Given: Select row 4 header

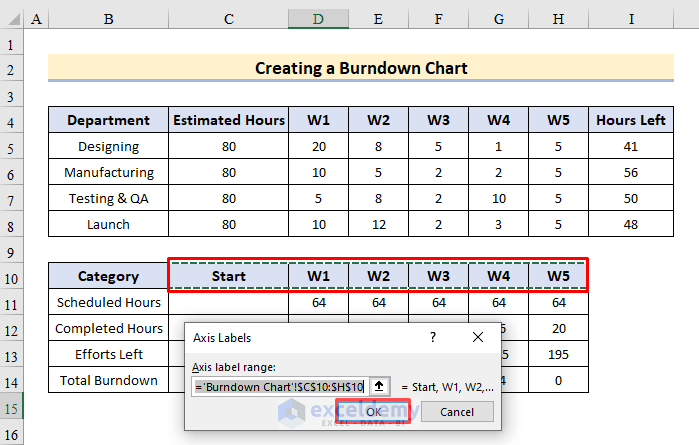Looking at the screenshot, I should click(x=13, y=121).
